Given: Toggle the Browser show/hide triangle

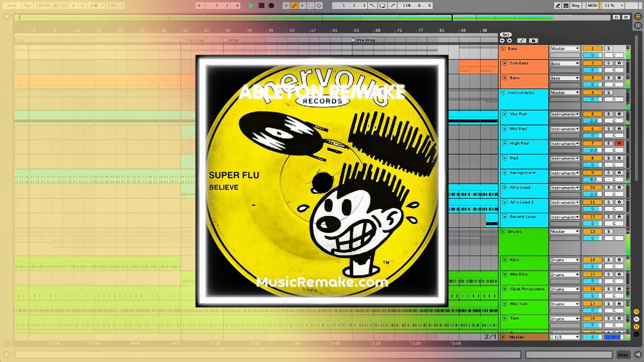Looking at the screenshot, I should (6, 16).
